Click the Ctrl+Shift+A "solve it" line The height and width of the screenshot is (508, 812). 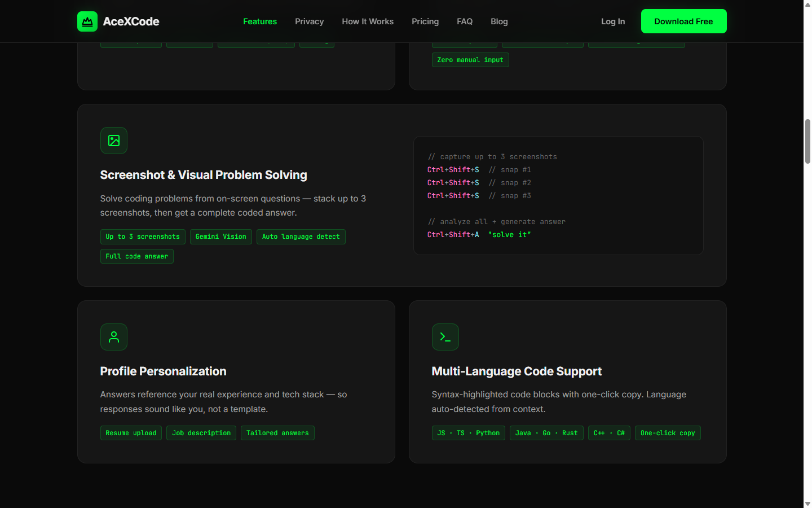point(479,235)
